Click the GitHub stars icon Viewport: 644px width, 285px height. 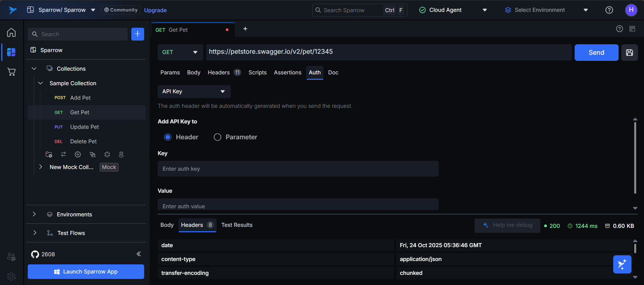coord(35,254)
